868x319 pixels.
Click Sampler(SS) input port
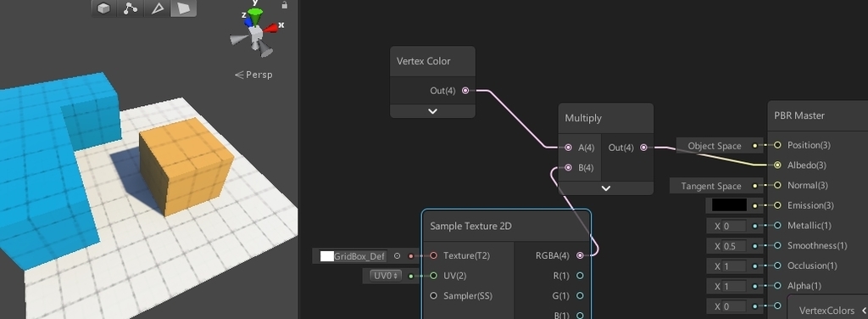click(433, 296)
